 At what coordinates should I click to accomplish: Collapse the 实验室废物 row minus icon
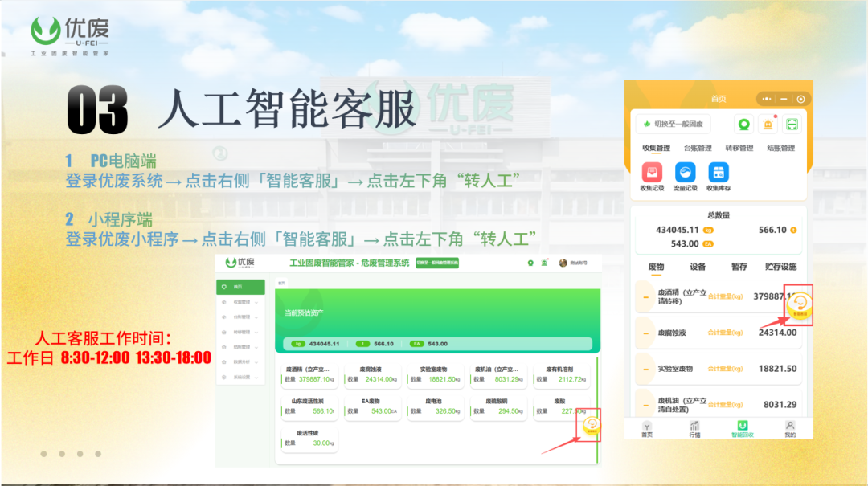[645, 370]
